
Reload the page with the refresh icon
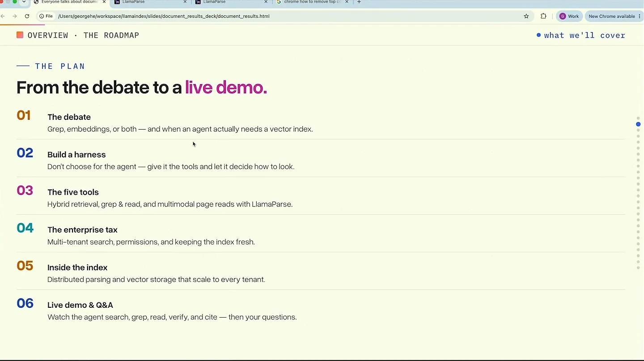point(27,16)
